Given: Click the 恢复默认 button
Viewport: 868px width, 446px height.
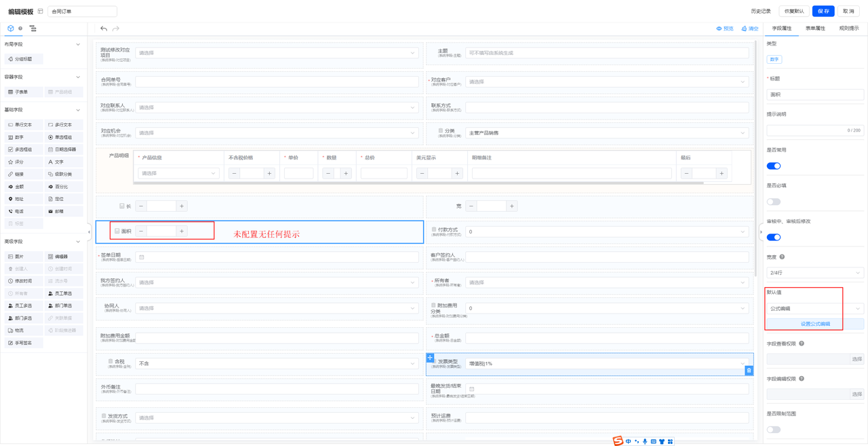Looking at the screenshot, I should (x=794, y=12).
